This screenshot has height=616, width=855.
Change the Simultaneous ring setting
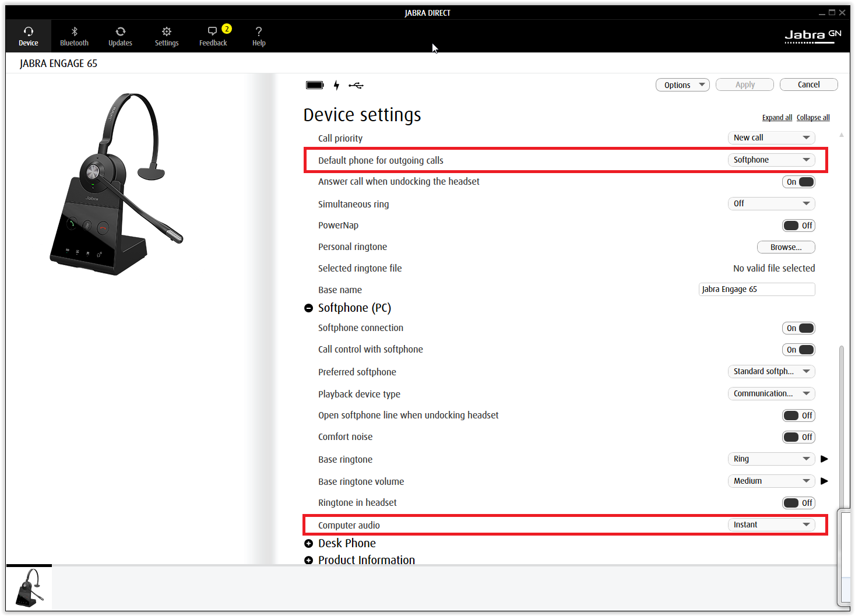(x=771, y=203)
